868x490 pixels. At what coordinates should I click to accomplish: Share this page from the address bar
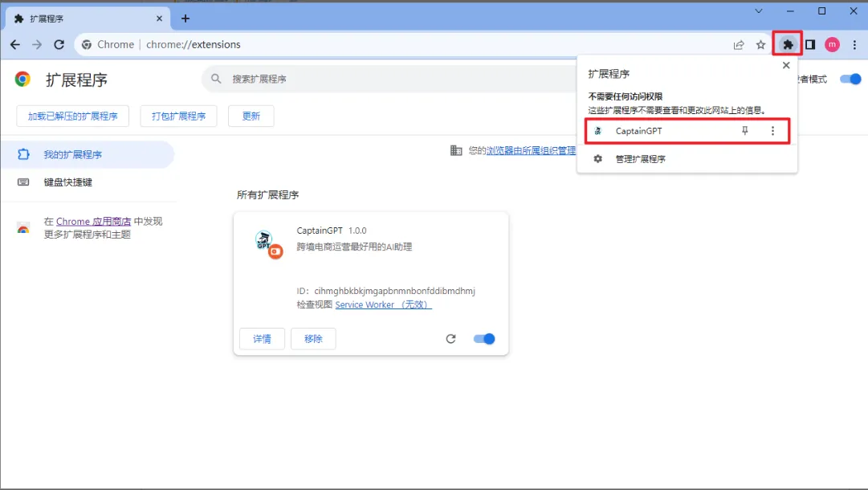739,45
